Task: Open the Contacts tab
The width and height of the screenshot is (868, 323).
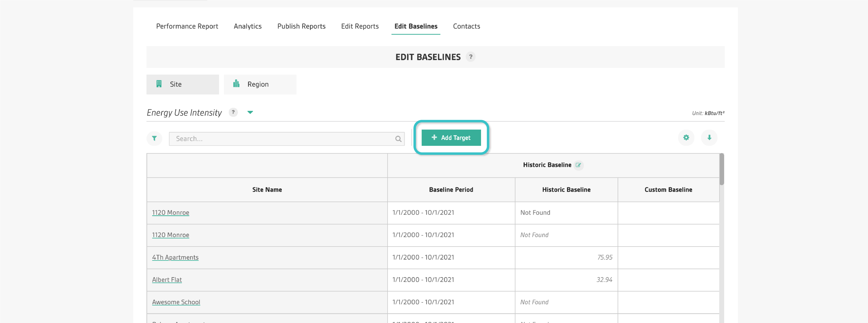Action: pyautogui.click(x=466, y=26)
